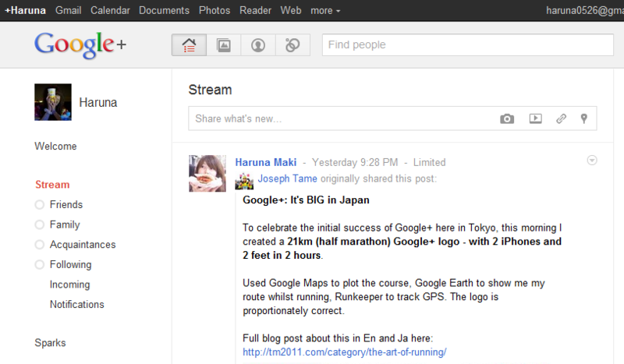Open the Photos icon in toolbar
The height and width of the screenshot is (364, 624).
tap(224, 45)
